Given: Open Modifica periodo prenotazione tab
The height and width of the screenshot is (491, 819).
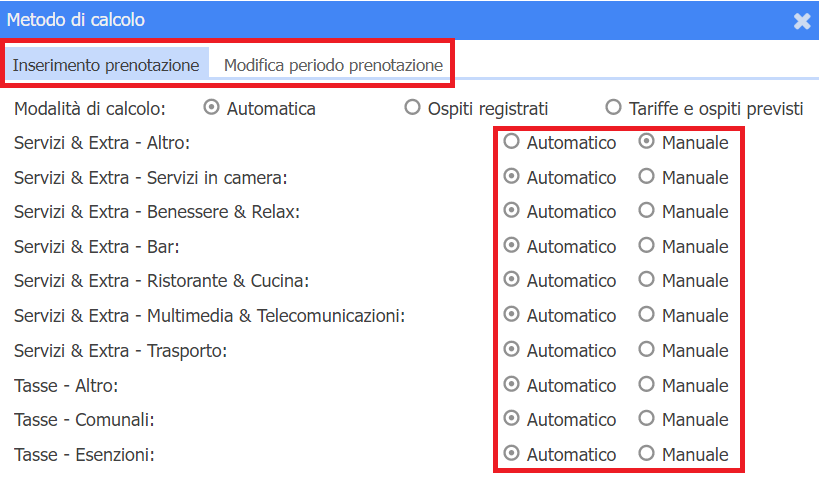Looking at the screenshot, I should point(333,66).
